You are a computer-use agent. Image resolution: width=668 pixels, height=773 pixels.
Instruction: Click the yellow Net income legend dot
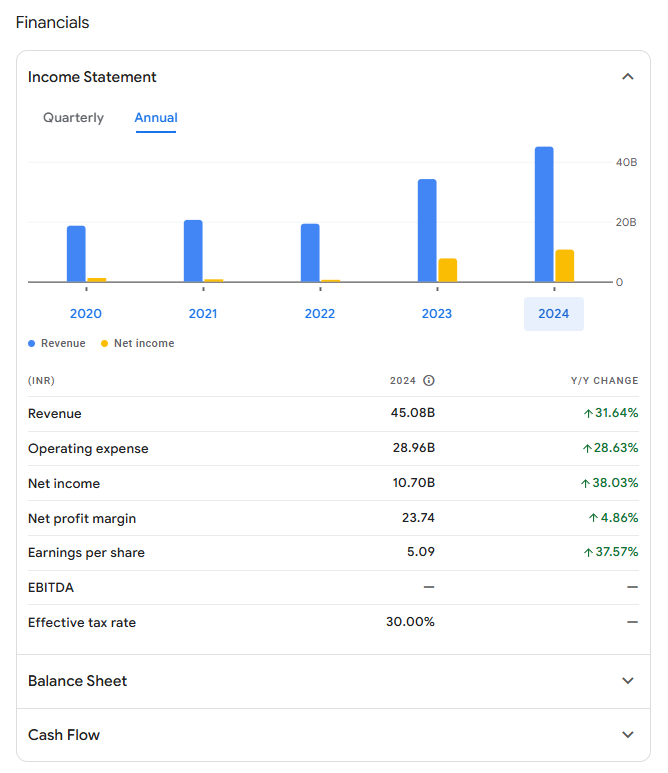(x=105, y=344)
